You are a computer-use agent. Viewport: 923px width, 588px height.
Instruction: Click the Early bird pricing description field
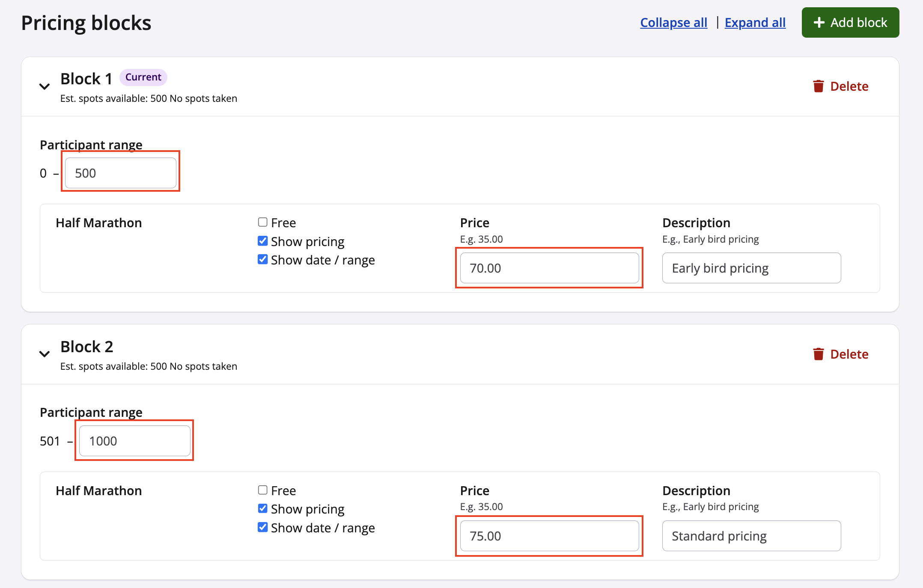point(751,268)
